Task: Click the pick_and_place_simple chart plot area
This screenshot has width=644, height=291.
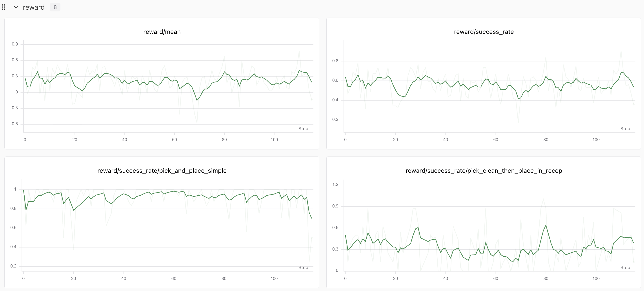Action: pos(167,225)
